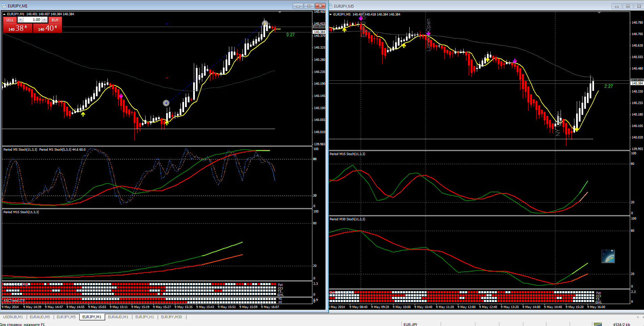Click the ASCTrend-2TF indicator label

pos(14,300)
